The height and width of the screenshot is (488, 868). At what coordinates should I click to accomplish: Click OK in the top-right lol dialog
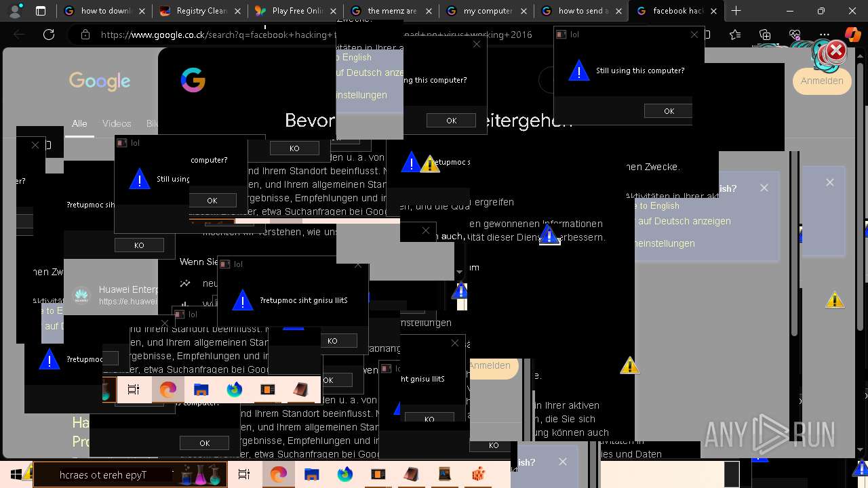click(x=669, y=111)
